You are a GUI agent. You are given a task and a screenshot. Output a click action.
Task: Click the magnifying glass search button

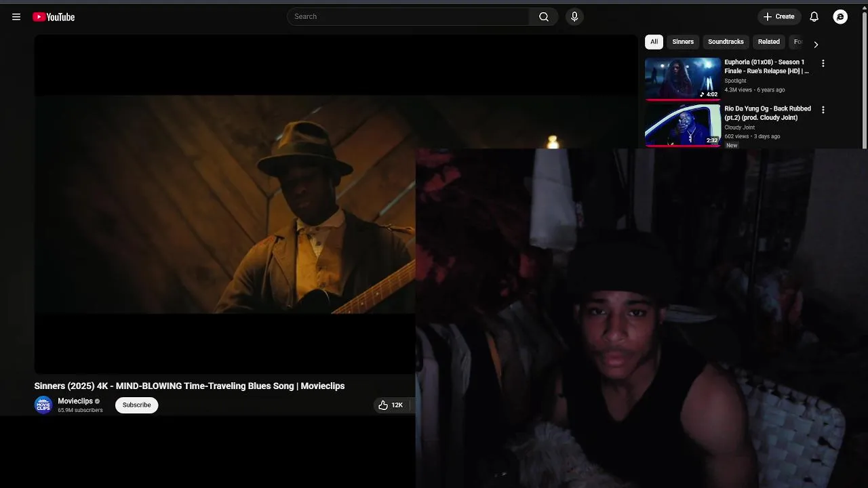[x=544, y=16]
